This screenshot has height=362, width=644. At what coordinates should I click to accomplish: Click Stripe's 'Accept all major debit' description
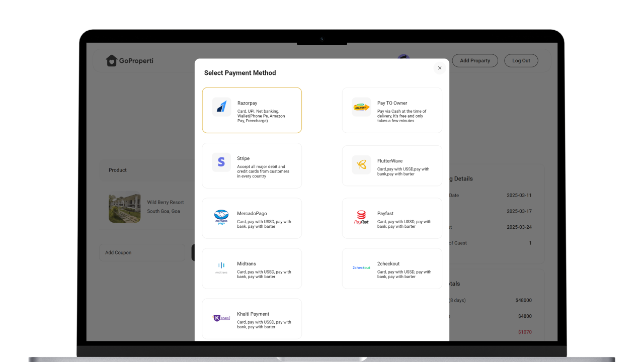click(264, 171)
